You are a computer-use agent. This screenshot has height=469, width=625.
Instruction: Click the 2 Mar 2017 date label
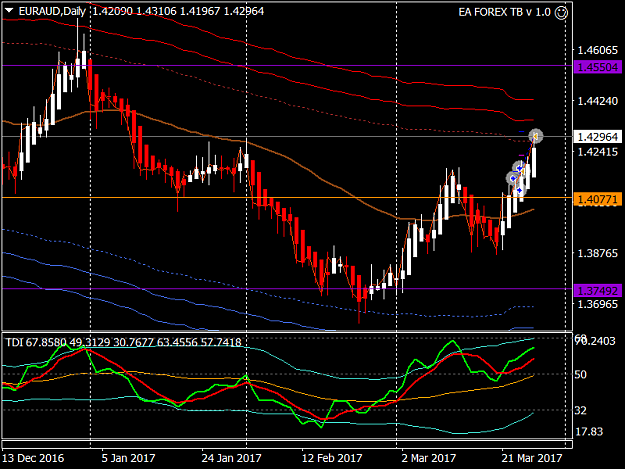click(428, 458)
